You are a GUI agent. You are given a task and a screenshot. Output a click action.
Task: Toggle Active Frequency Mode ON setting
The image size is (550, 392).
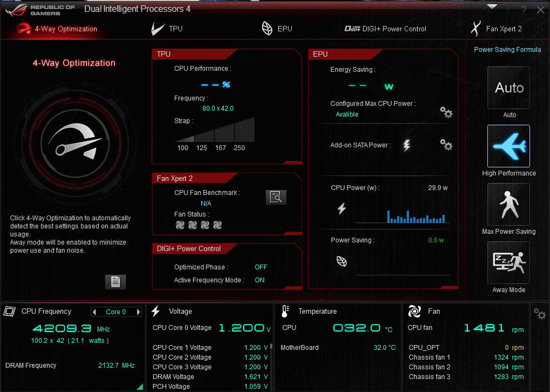[x=259, y=280]
